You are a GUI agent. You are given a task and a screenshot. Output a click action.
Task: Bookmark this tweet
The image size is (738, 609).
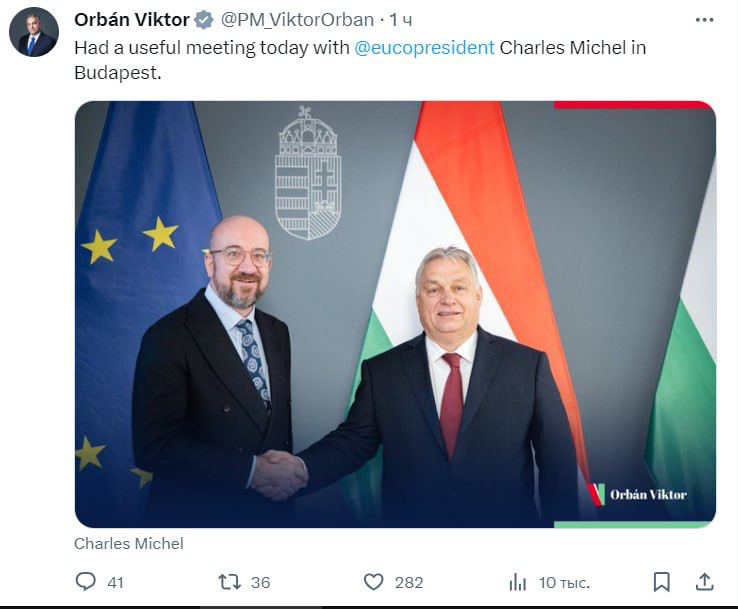[x=661, y=581]
